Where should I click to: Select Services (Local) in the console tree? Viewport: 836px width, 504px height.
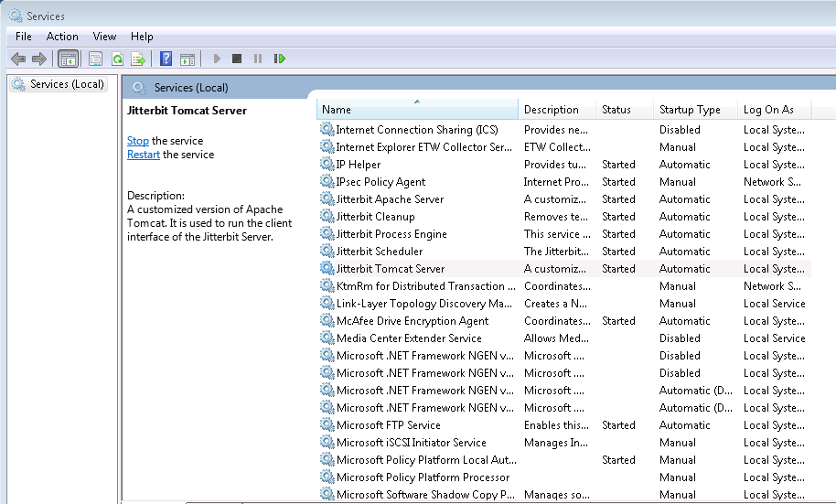pos(67,84)
